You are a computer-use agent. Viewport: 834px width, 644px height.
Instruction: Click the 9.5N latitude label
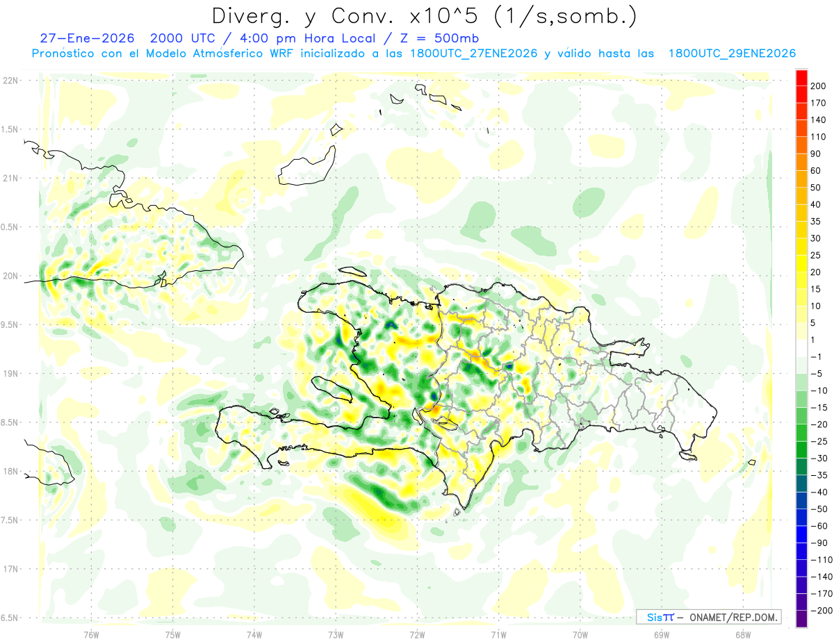click(x=10, y=324)
